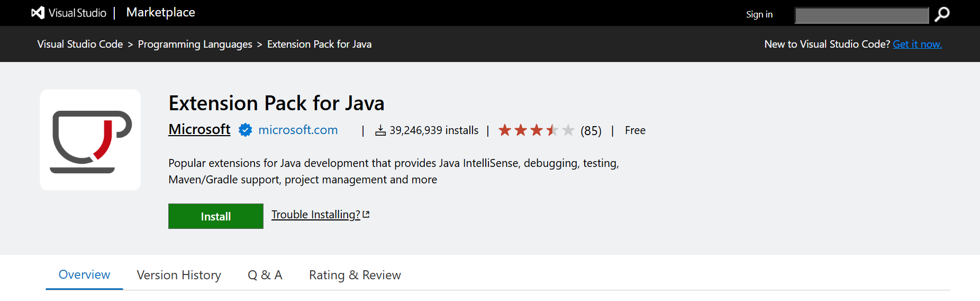Click the external link icon beside Trouble Installing
This screenshot has width=980, height=301.
[x=366, y=215]
